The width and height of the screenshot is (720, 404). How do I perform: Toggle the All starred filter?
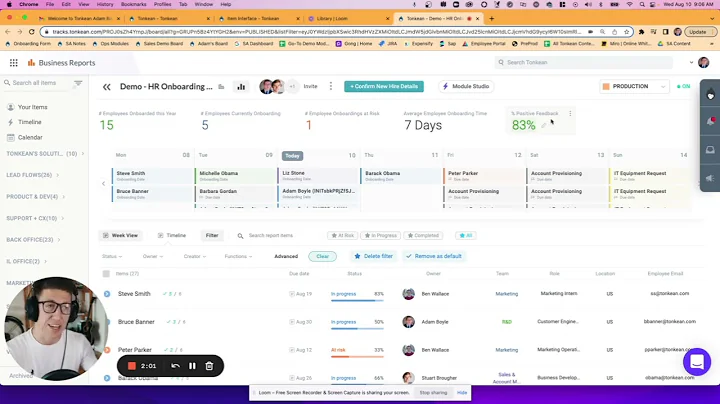(x=466, y=236)
